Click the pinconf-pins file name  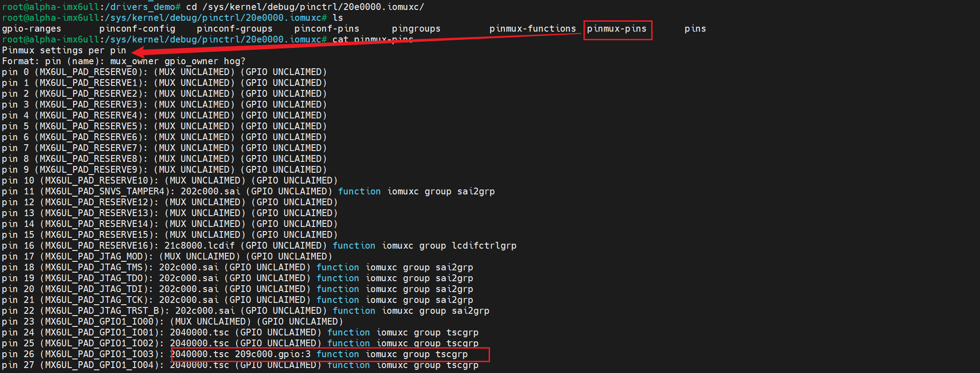[327, 29]
